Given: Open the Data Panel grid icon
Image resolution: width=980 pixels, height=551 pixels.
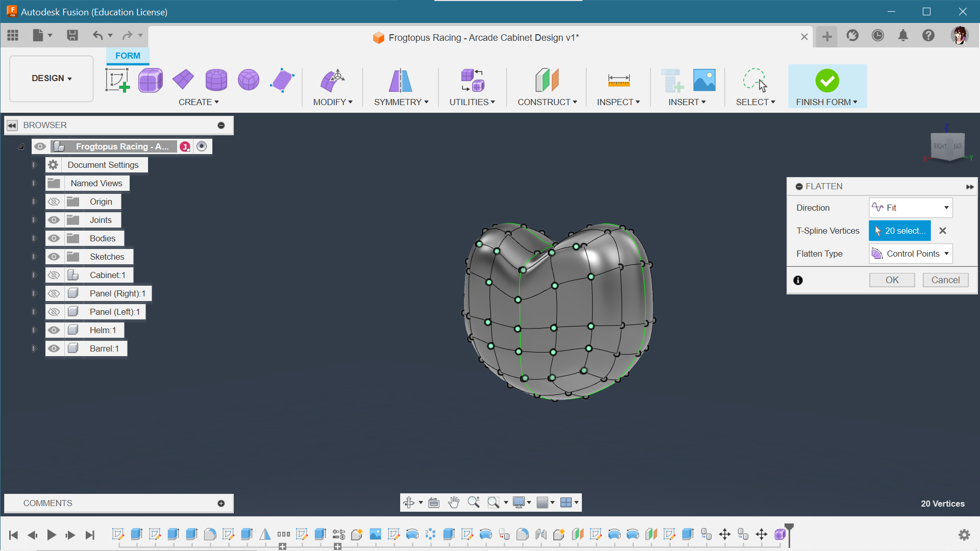Looking at the screenshot, I should coord(13,35).
